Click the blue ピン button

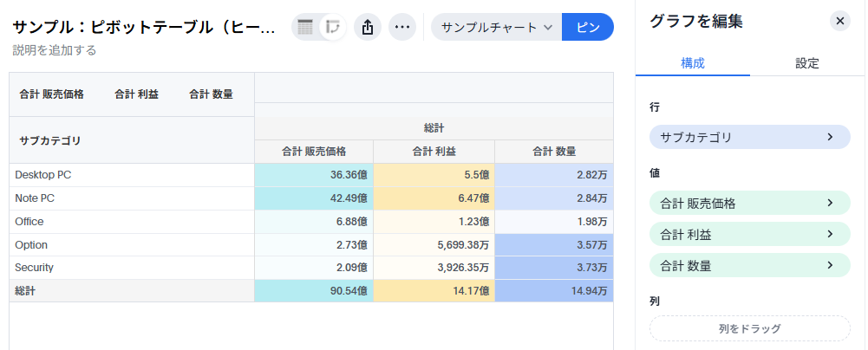pyautogui.click(x=587, y=27)
